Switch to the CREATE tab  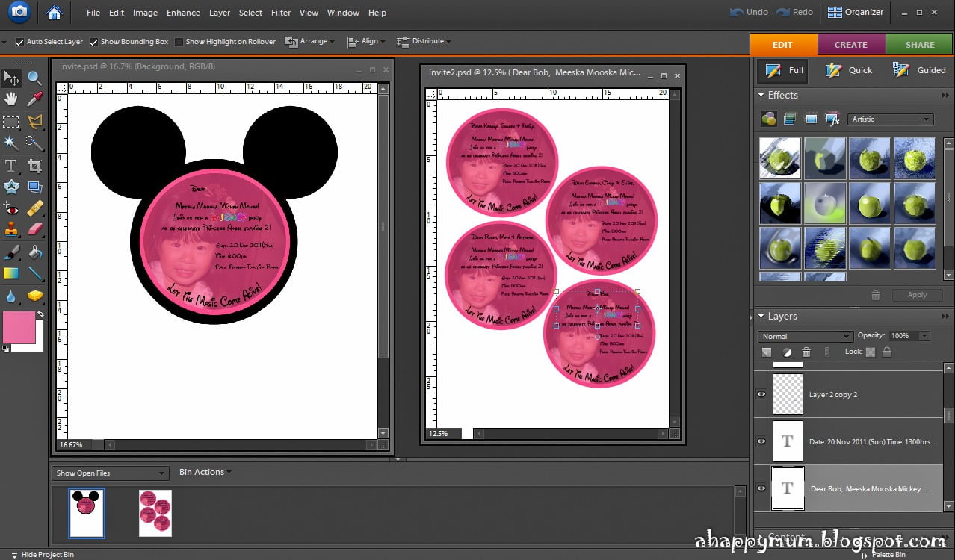click(850, 45)
